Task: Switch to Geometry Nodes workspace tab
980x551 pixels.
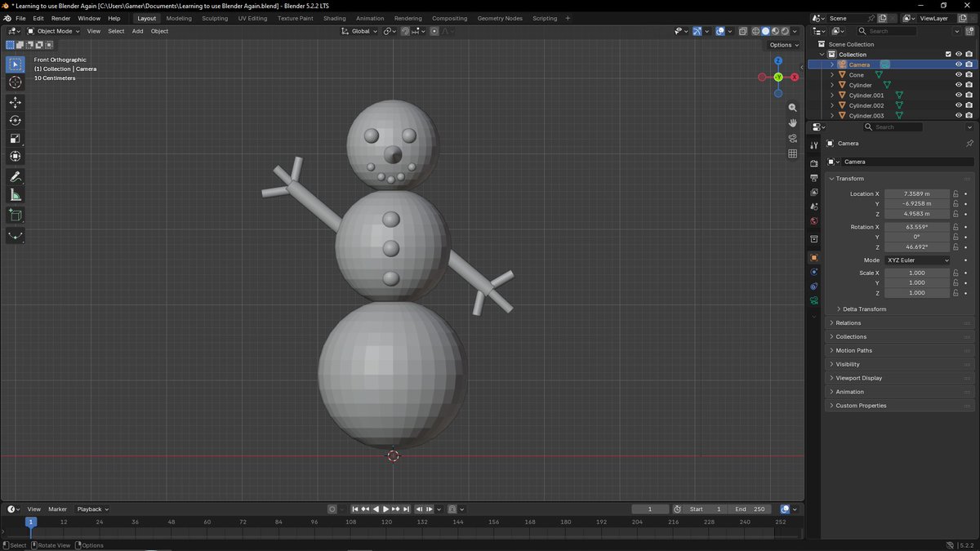Action: pos(500,18)
